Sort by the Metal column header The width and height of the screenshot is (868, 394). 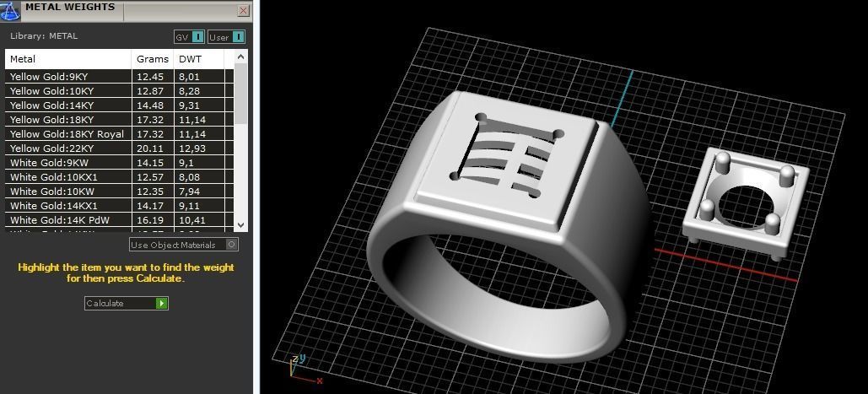[x=68, y=59]
